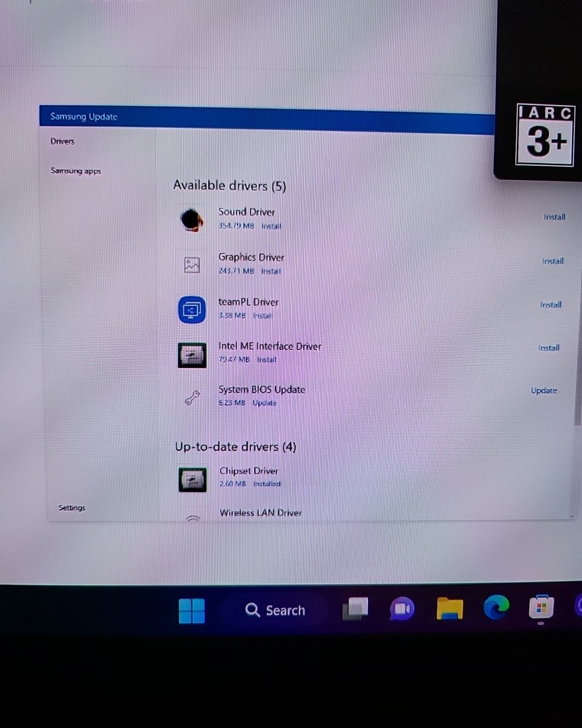
Task: Open the Windows Start menu
Action: [192, 611]
